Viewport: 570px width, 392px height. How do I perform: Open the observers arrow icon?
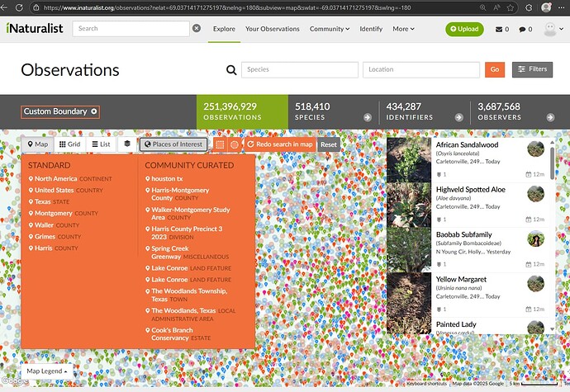[x=550, y=117]
